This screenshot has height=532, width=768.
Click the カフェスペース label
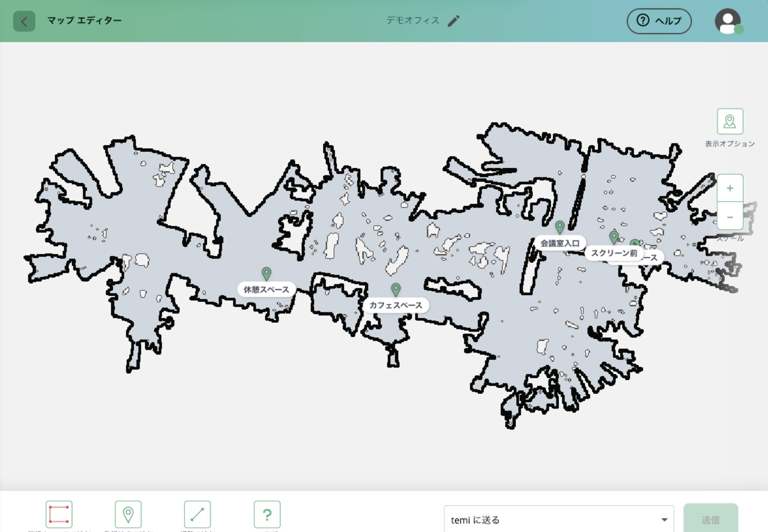point(396,305)
